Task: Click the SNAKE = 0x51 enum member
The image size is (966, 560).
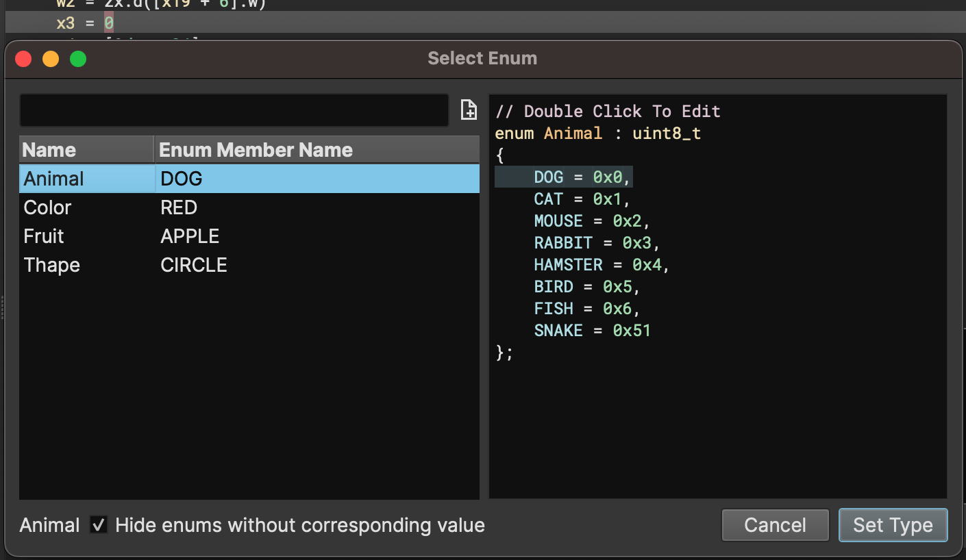Action: point(592,330)
